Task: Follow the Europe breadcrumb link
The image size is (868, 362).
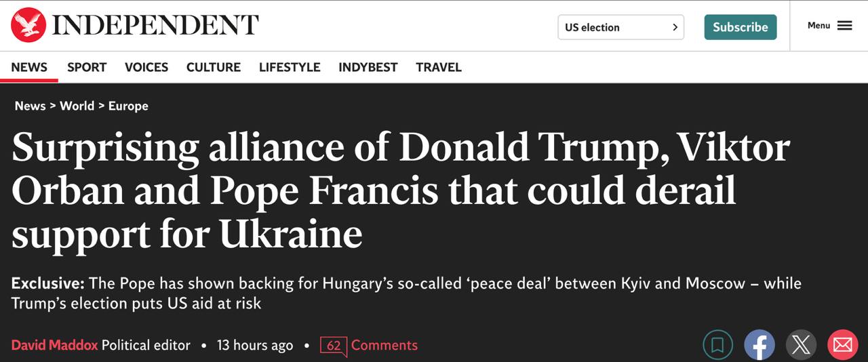Action: 128,106
